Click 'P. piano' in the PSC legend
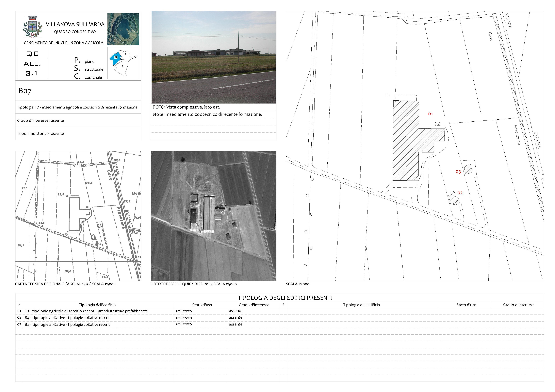 pos(84,60)
